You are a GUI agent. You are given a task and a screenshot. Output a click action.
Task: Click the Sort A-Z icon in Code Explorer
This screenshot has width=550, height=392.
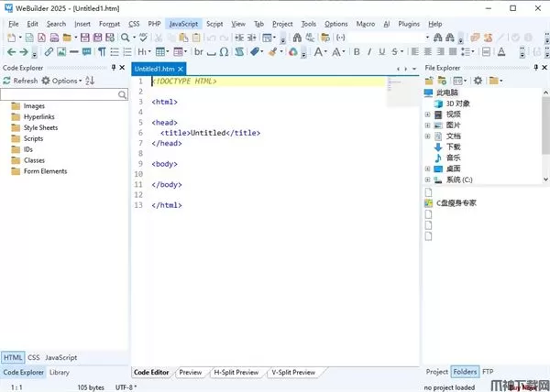(90, 81)
